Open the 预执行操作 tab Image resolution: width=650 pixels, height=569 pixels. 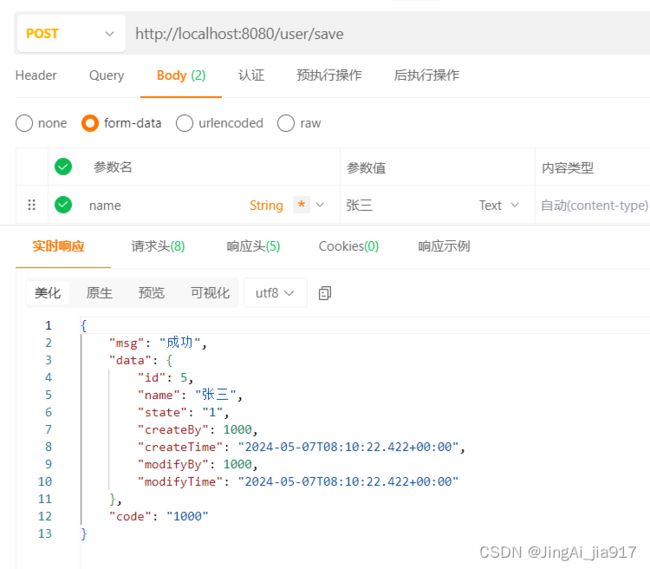329,75
